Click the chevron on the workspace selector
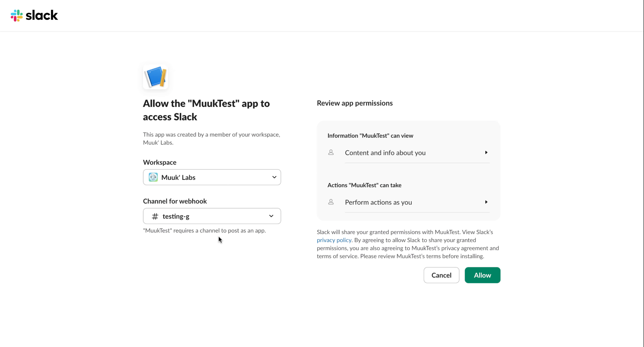Screen dimensions: 644x347 click(274, 177)
